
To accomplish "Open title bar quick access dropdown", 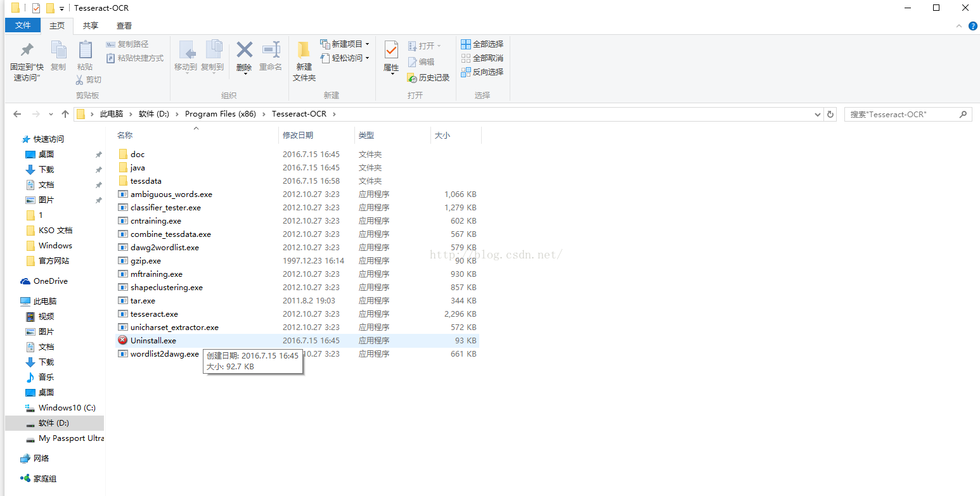I will [61, 9].
